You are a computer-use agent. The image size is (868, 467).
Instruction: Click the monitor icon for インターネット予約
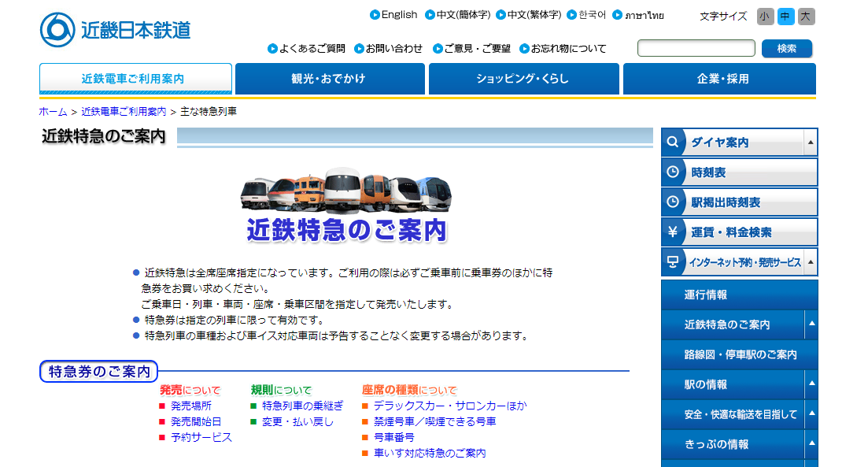tap(673, 262)
